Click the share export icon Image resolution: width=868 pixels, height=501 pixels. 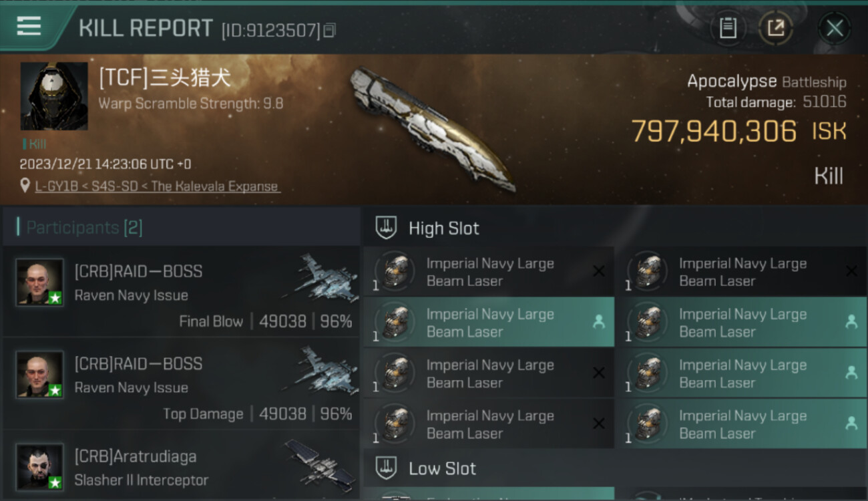click(776, 28)
